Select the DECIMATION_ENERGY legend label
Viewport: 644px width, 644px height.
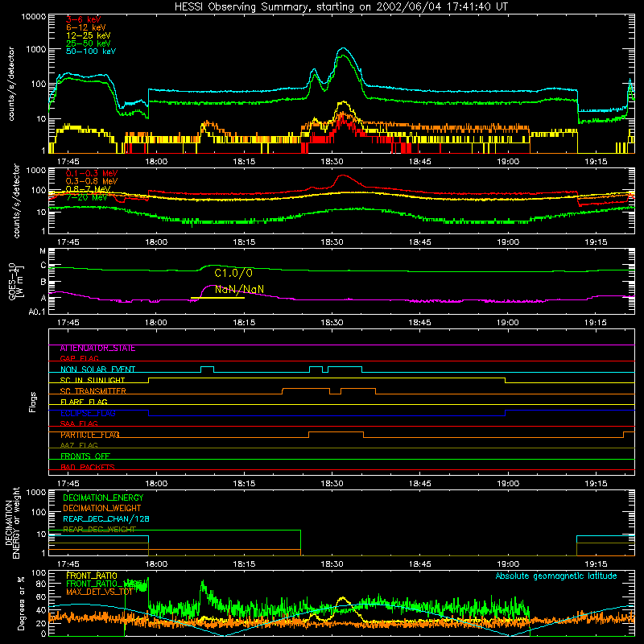point(103,497)
